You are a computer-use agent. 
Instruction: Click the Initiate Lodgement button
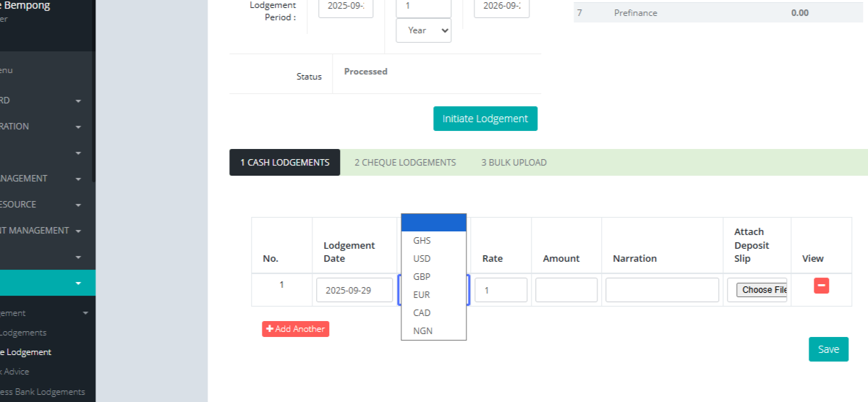pyautogui.click(x=485, y=119)
